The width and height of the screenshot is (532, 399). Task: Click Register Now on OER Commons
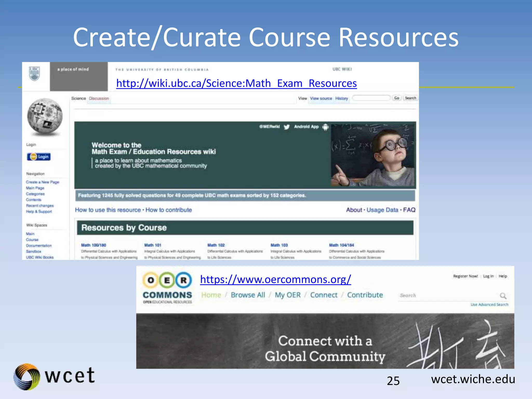click(x=465, y=276)
